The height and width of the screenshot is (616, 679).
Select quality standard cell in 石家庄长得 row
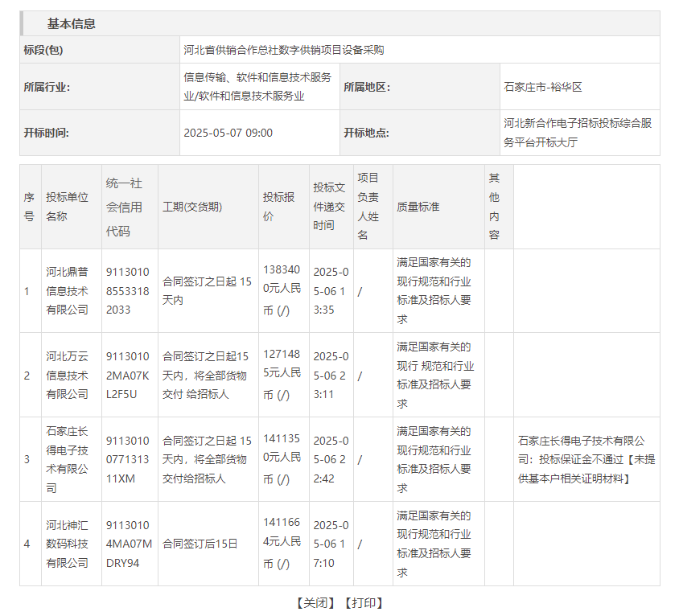coord(438,460)
